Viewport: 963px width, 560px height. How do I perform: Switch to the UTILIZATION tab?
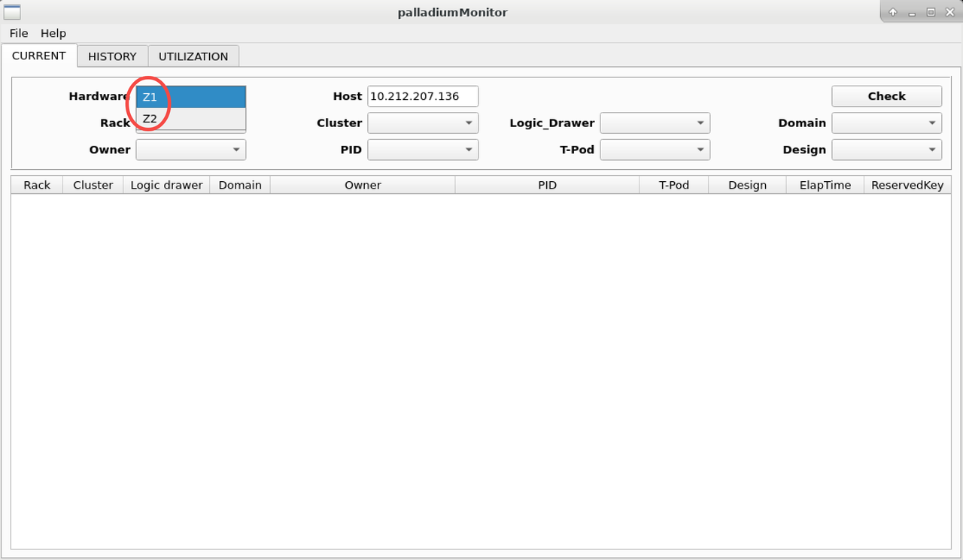(x=193, y=56)
